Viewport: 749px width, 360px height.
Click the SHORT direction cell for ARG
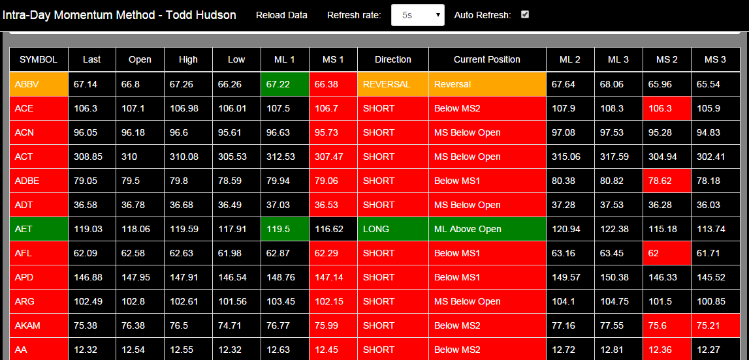coord(393,302)
